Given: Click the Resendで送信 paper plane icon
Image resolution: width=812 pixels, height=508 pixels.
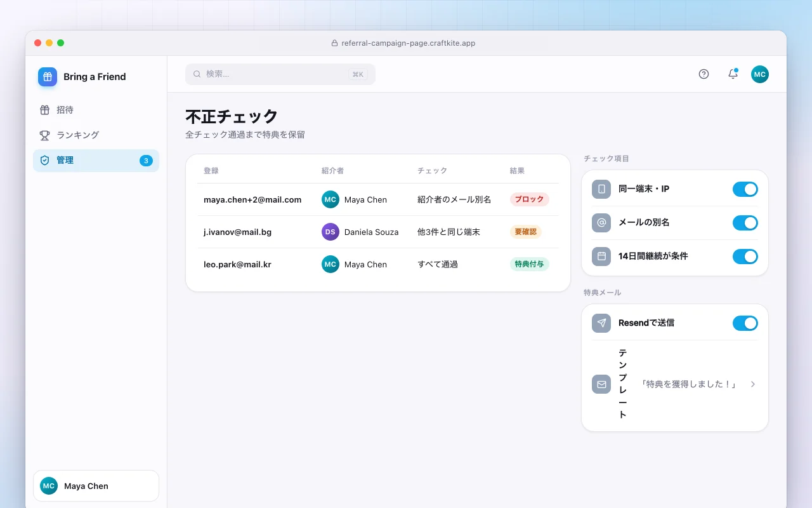Looking at the screenshot, I should coord(601,323).
